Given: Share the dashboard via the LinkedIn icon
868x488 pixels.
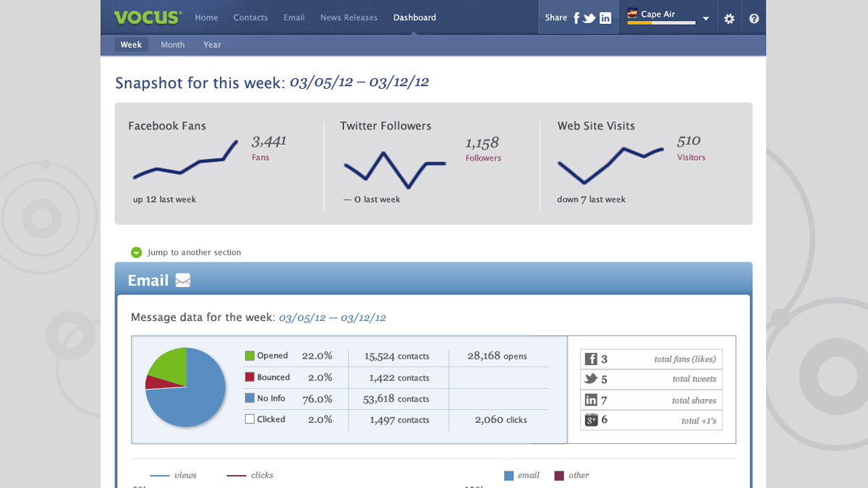Looking at the screenshot, I should (606, 17).
